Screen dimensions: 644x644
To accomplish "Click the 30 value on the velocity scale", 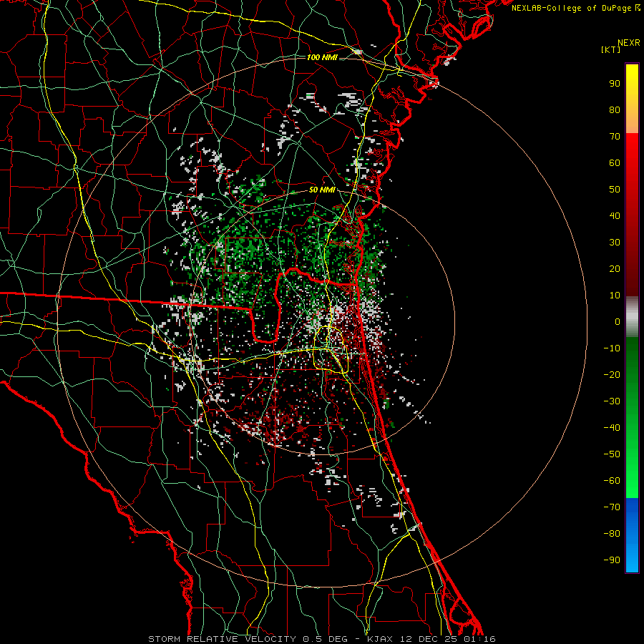I will coord(615,243).
